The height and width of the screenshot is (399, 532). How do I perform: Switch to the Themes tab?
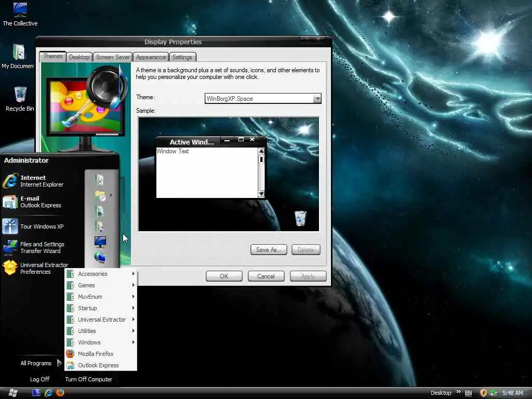coord(53,56)
